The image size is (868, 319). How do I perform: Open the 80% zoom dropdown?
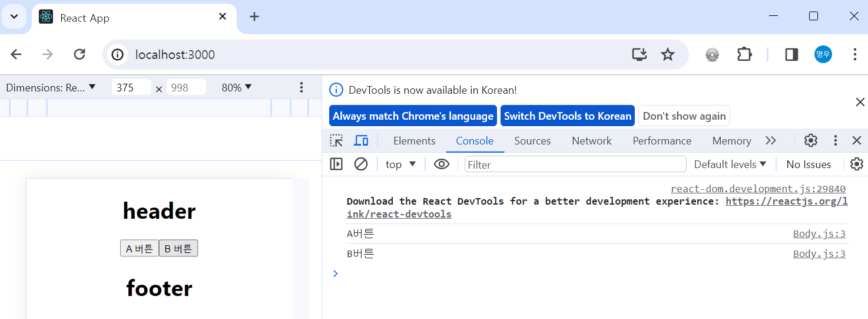point(236,87)
